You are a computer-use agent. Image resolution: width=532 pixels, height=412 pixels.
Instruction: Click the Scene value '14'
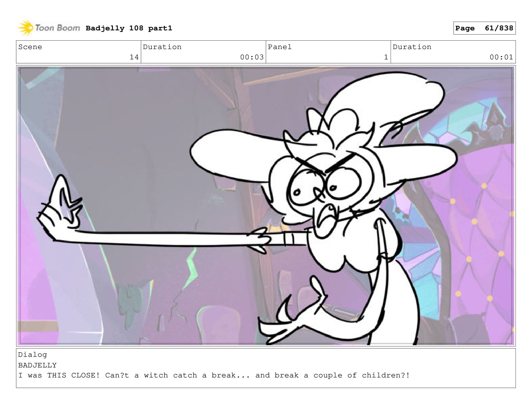(134, 57)
